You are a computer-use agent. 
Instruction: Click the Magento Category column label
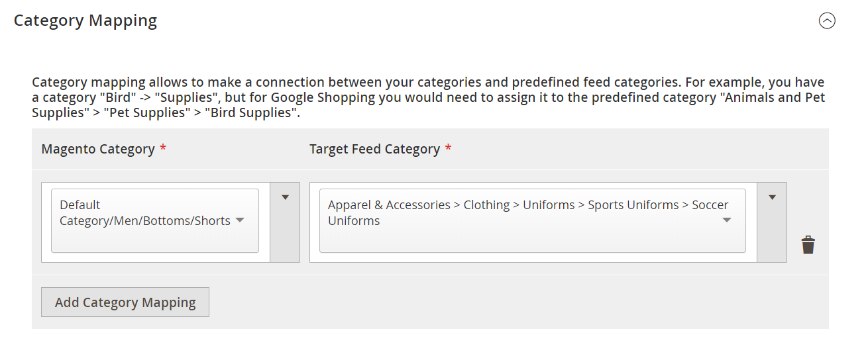[98, 149]
